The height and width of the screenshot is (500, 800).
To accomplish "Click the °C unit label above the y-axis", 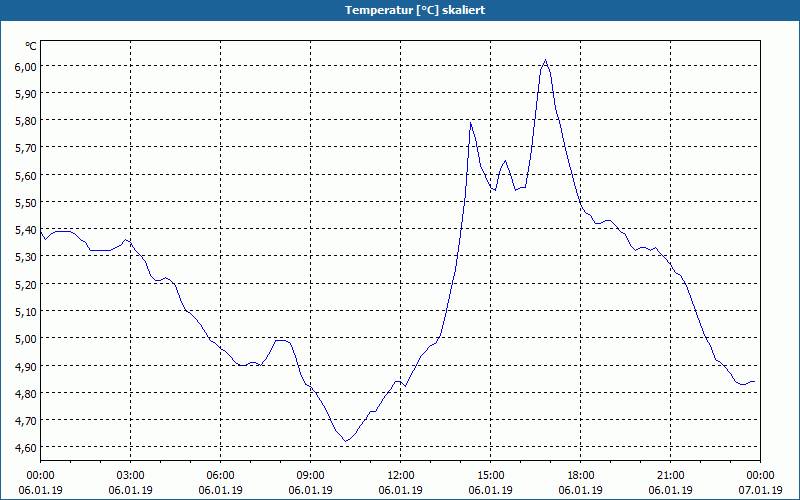I will coord(31,46).
